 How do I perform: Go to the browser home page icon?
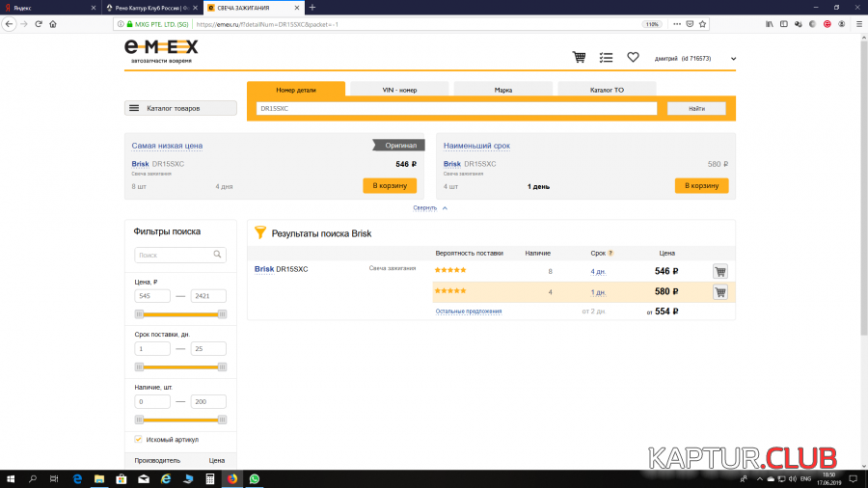click(x=53, y=24)
